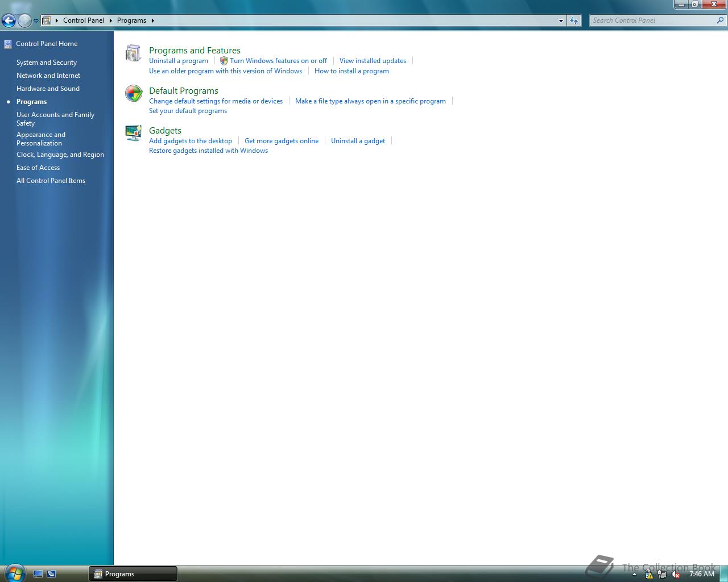This screenshot has height=582, width=728.
Task: Click the muted volume tray icon
Action: 675,574
